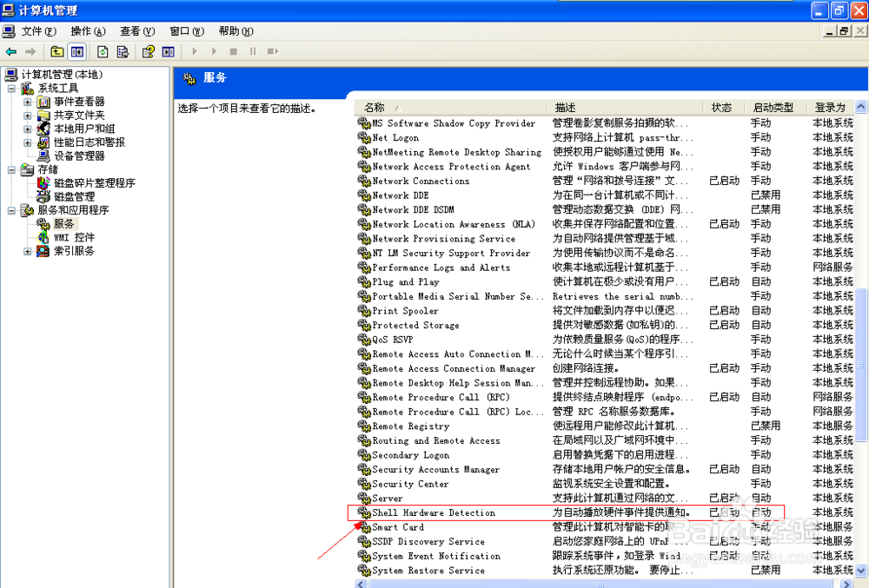This screenshot has width=869, height=588.
Task: Click the Export List toolbar icon
Action: [x=123, y=51]
